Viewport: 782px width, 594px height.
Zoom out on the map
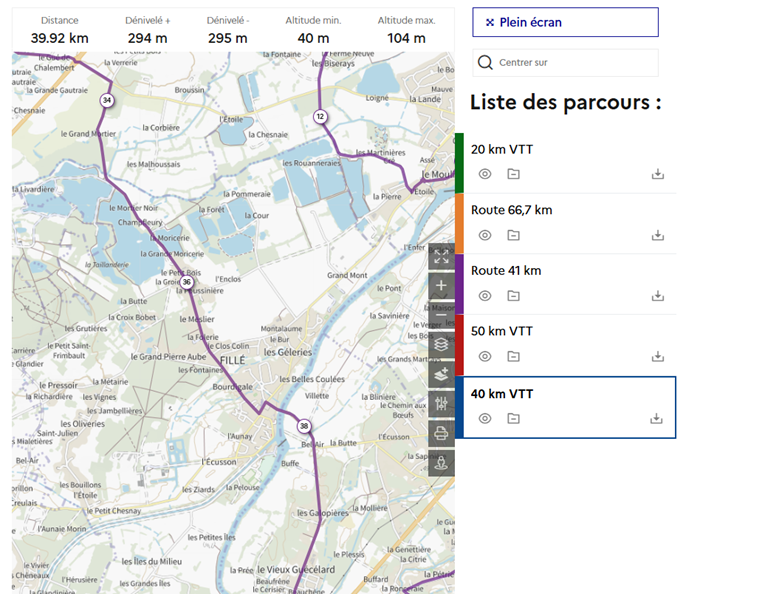pyautogui.click(x=441, y=315)
